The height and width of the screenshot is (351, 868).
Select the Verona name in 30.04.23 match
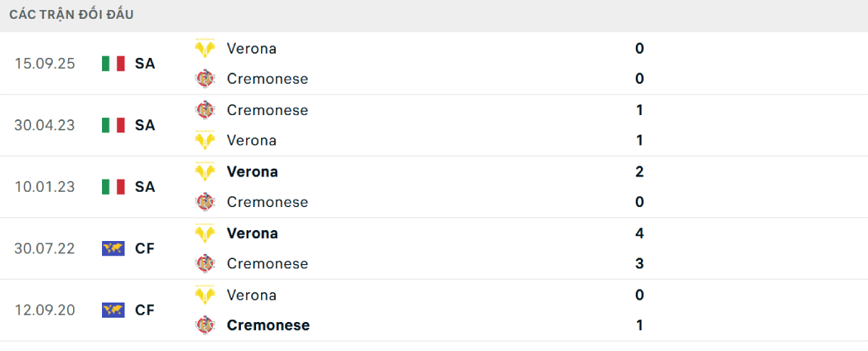coord(251,140)
